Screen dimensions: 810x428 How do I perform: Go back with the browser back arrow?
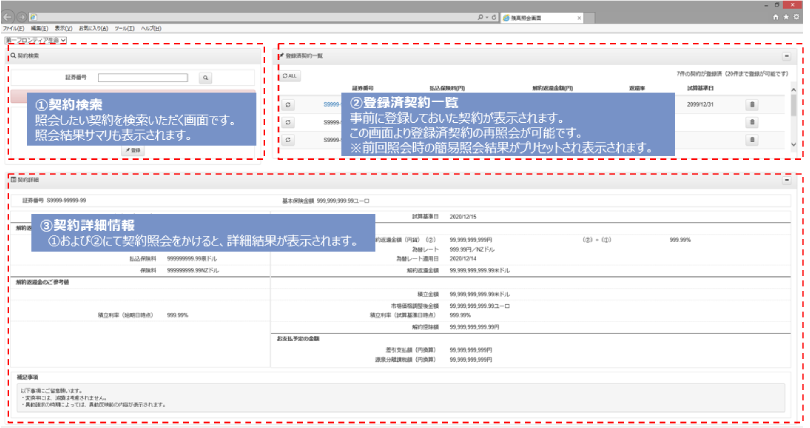[x=9, y=17]
